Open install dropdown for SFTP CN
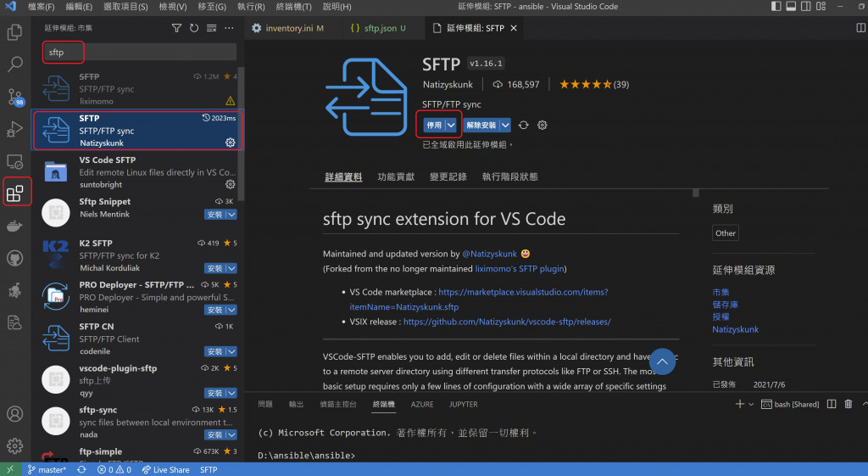Image resolution: width=868 pixels, height=476 pixels. pos(232,351)
